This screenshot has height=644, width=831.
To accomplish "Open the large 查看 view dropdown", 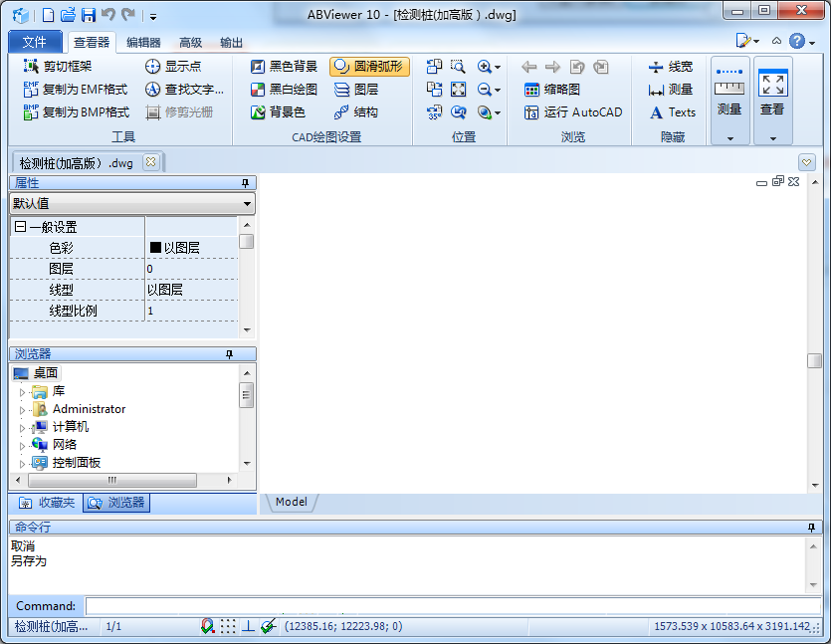I will coord(772,101).
